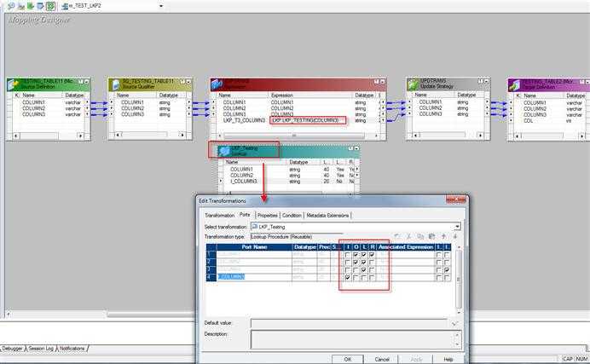
Task: Iconize the UPDTRANS Update Strategy box
Action: click(x=486, y=81)
